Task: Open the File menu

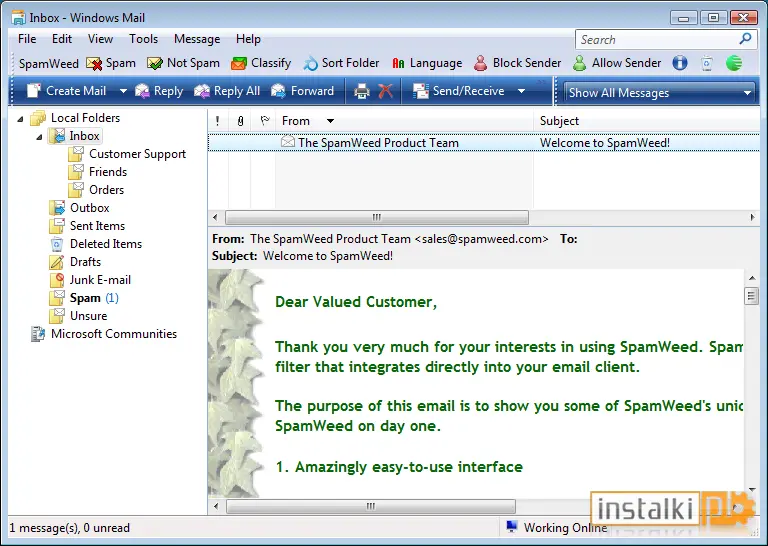Action: point(27,39)
